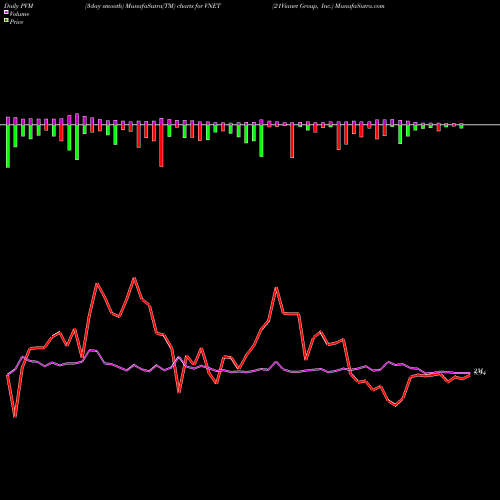Click the Volume legend color swatch
Image resolution: width=500 pixels, height=500 pixels.
(x=6, y=12)
